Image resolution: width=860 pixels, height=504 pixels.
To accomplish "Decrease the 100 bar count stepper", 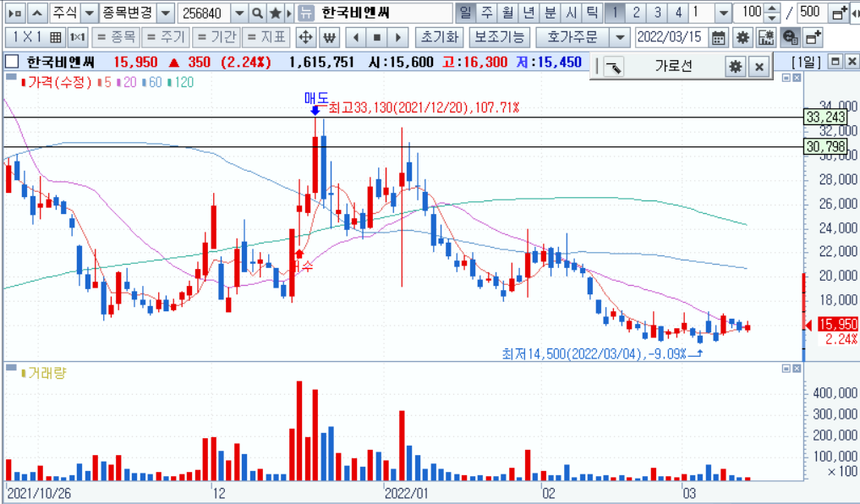I will pos(772,18).
